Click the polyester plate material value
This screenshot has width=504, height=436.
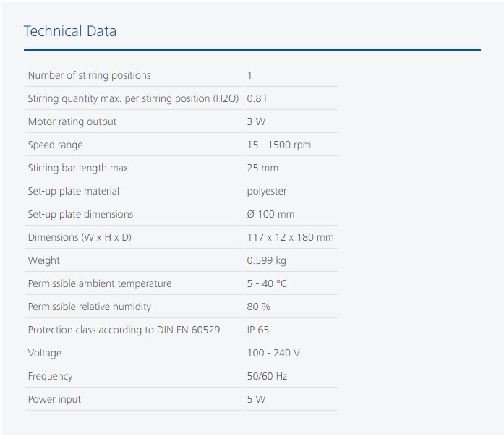point(267,191)
